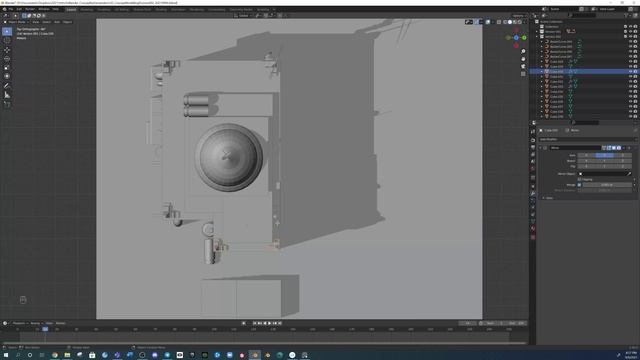640x360 pixels.
Task: Open the Material properties tab
Action: pos(533,229)
